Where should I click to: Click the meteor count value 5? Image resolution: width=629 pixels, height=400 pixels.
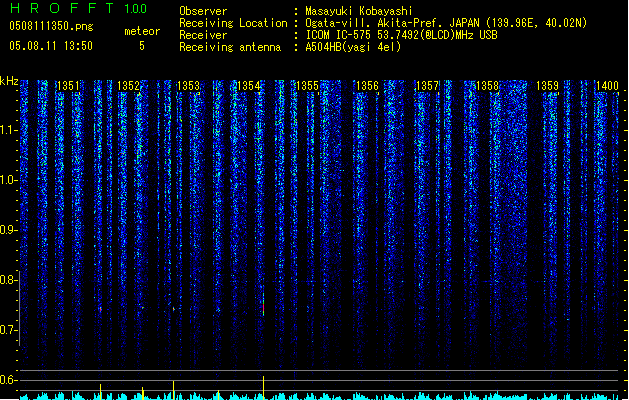pyautogui.click(x=142, y=46)
